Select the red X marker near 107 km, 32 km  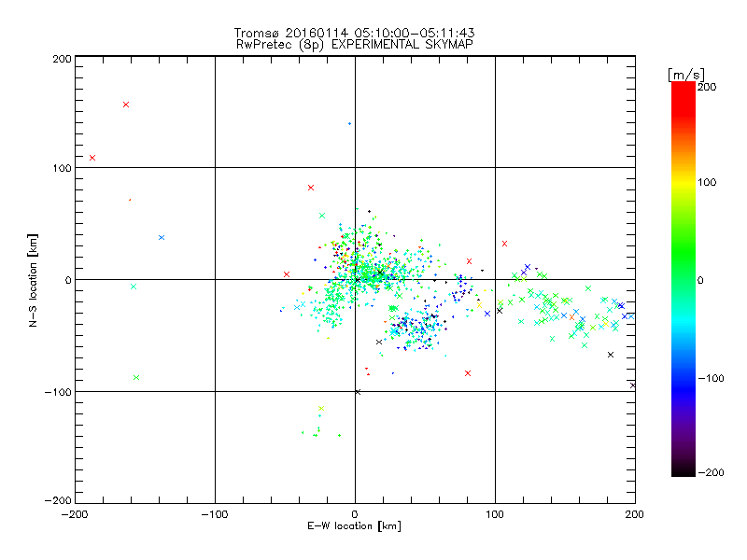coord(504,244)
